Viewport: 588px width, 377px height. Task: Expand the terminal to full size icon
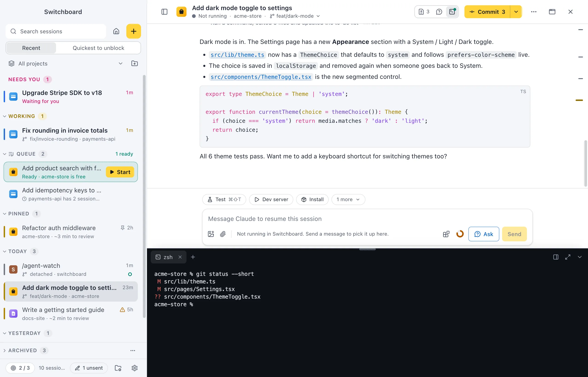pyautogui.click(x=568, y=257)
